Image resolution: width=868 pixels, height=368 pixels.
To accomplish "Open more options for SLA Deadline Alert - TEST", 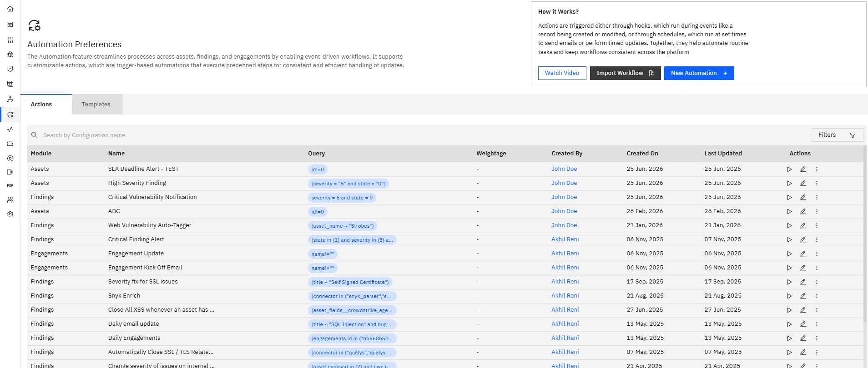I will (817, 169).
